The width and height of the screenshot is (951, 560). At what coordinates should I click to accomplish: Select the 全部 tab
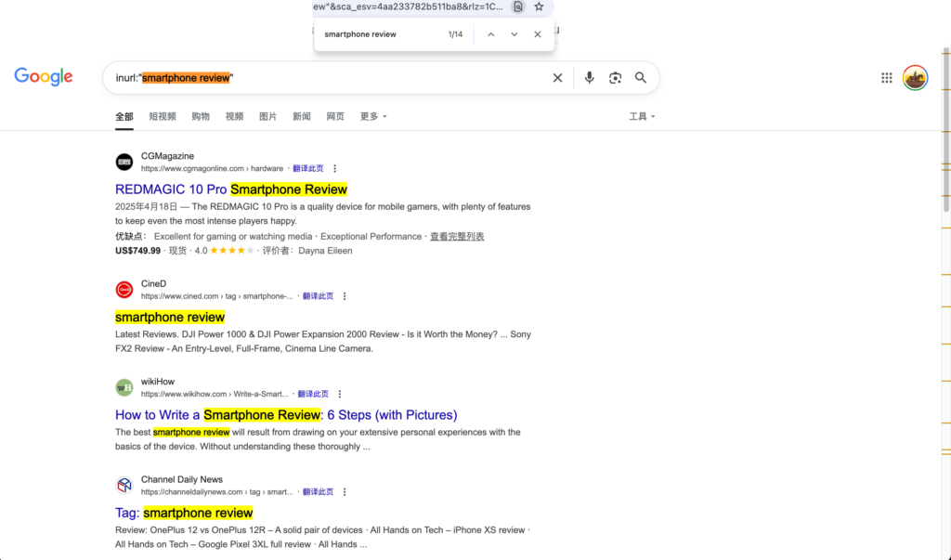[124, 116]
